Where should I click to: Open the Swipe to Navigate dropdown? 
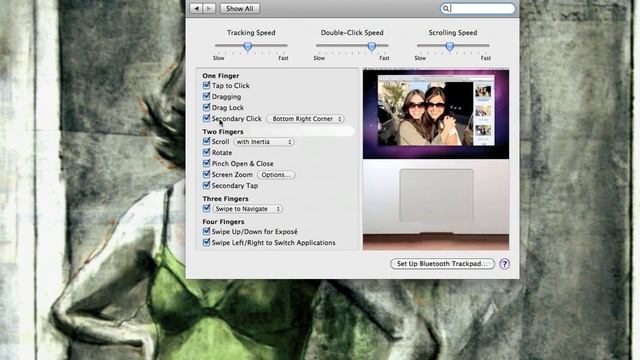point(248,209)
